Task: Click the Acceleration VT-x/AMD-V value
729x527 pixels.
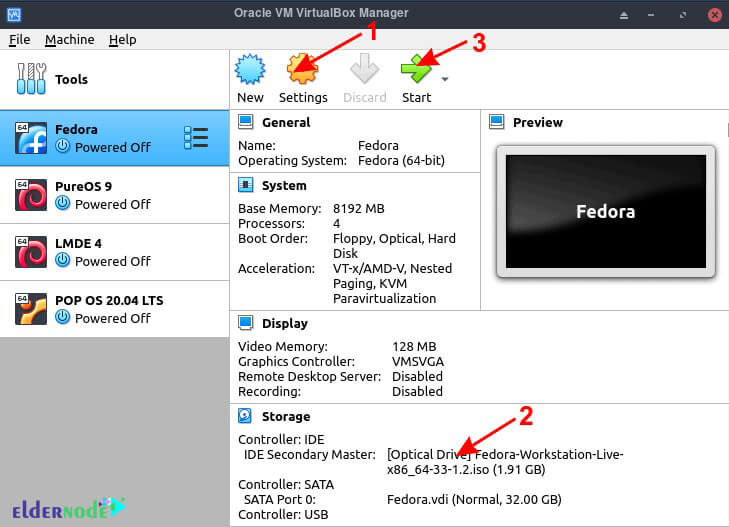Action: (x=392, y=283)
